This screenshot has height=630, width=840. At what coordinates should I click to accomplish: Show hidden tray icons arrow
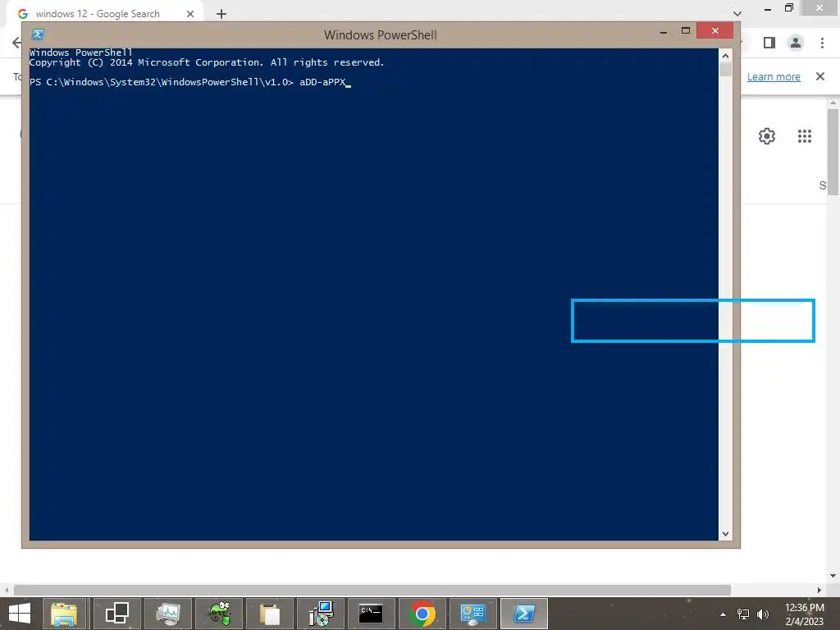(x=724, y=614)
